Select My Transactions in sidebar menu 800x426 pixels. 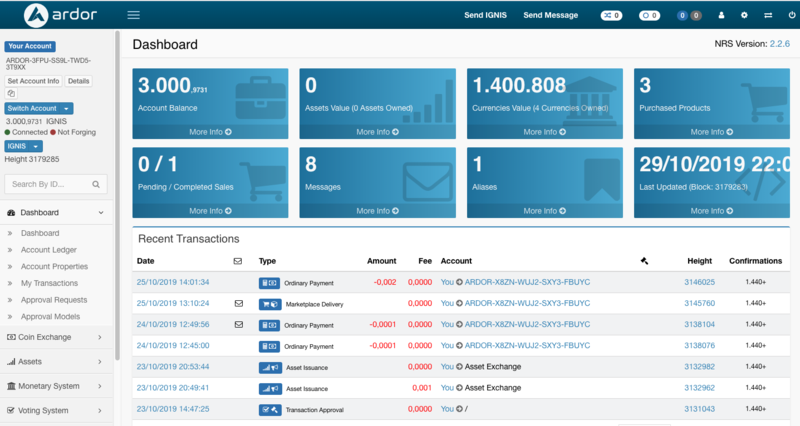pyautogui.click(x=48, y=283)
